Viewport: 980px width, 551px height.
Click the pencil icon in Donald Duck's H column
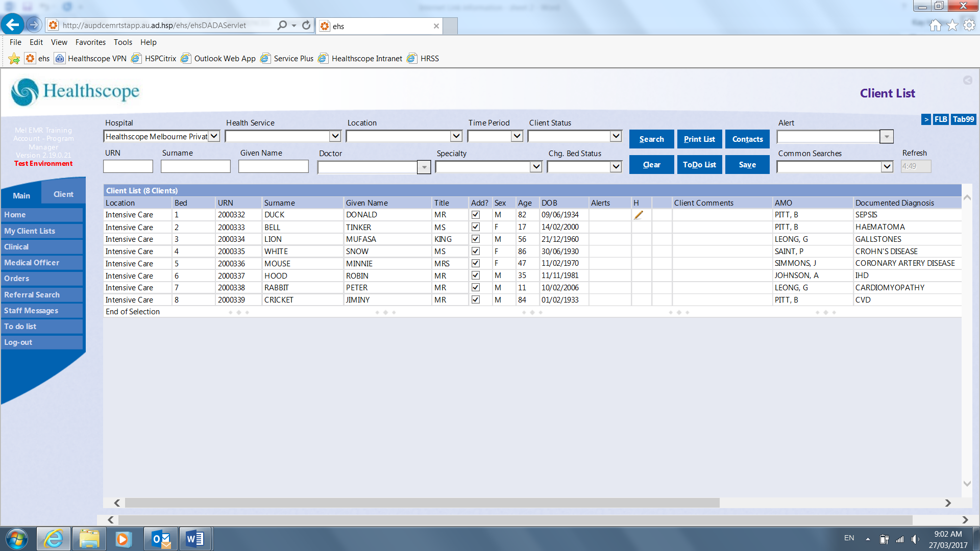pos(638,215)
